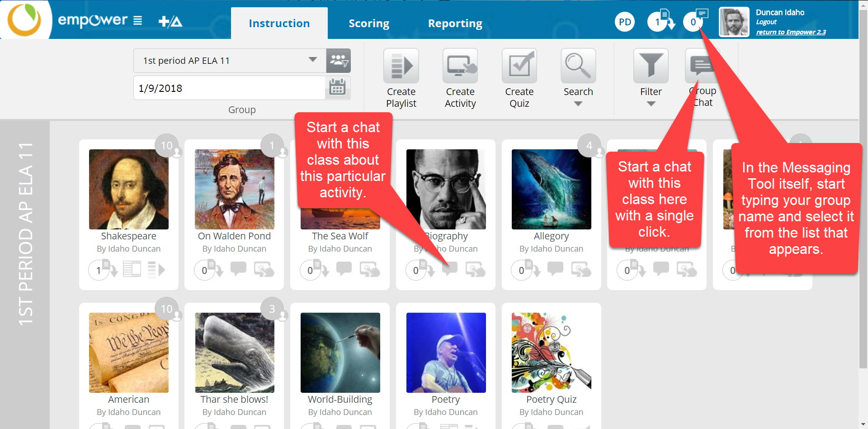Image resolution: width=868 pixels, height=429 pixels.
Task: Click the Empower orange circle logo
Action: [x=24, y=20]
